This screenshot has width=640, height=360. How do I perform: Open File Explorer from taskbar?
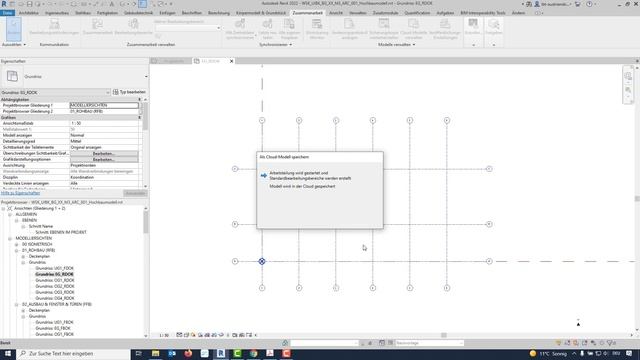coord(156,353)
